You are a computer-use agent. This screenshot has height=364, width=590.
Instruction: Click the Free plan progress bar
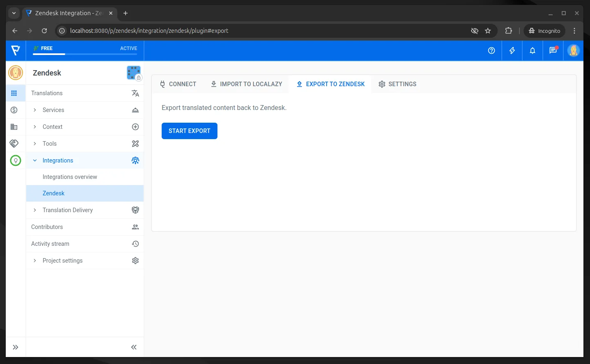tap(85, 54)
